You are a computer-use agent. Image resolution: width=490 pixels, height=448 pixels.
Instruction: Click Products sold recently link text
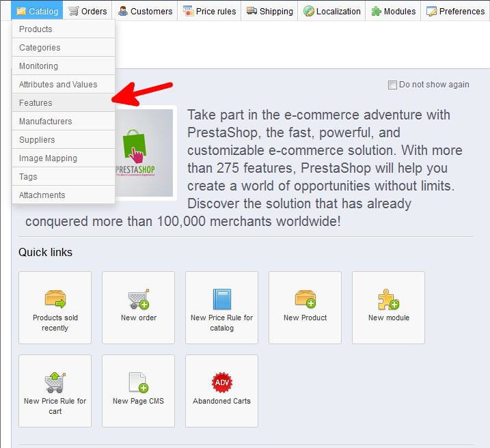55,323
